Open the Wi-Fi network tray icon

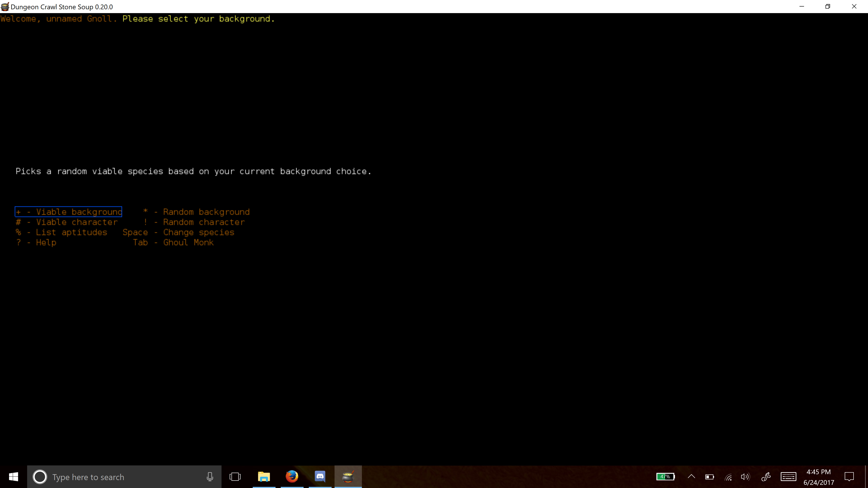[x=728, y=477]
